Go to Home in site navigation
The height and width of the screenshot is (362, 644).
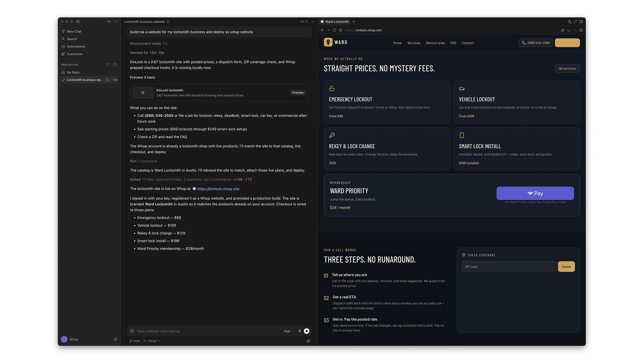click(397, 43)
